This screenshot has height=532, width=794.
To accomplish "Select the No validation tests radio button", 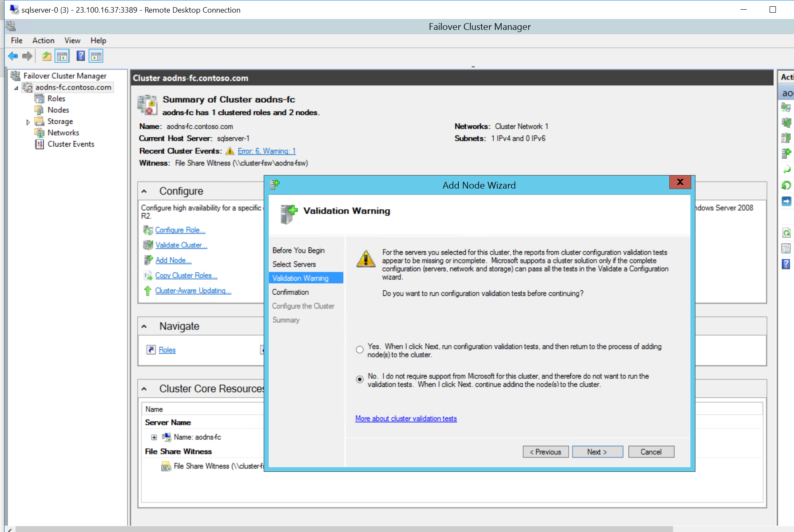I will coord(360,379).
